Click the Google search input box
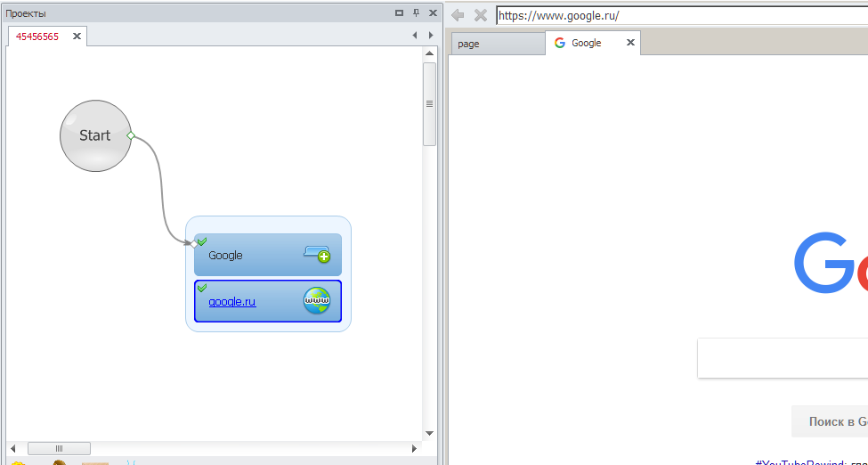The image size is (868, 465). click(783, 358)
